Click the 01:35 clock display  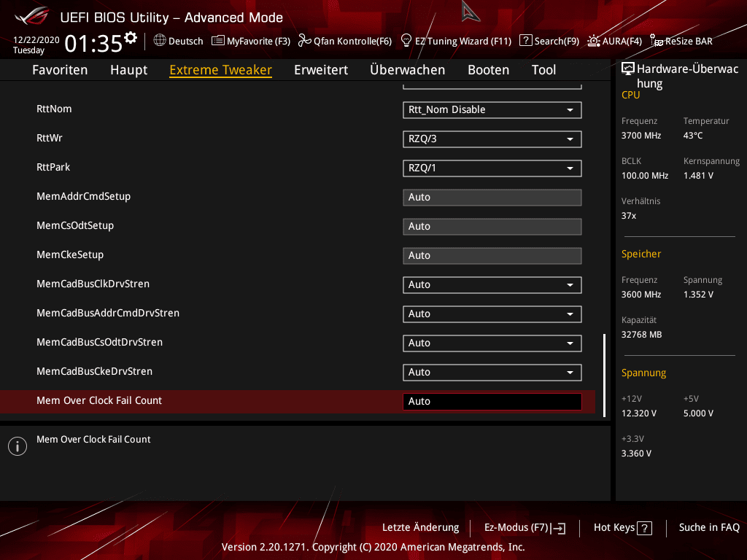93,44
